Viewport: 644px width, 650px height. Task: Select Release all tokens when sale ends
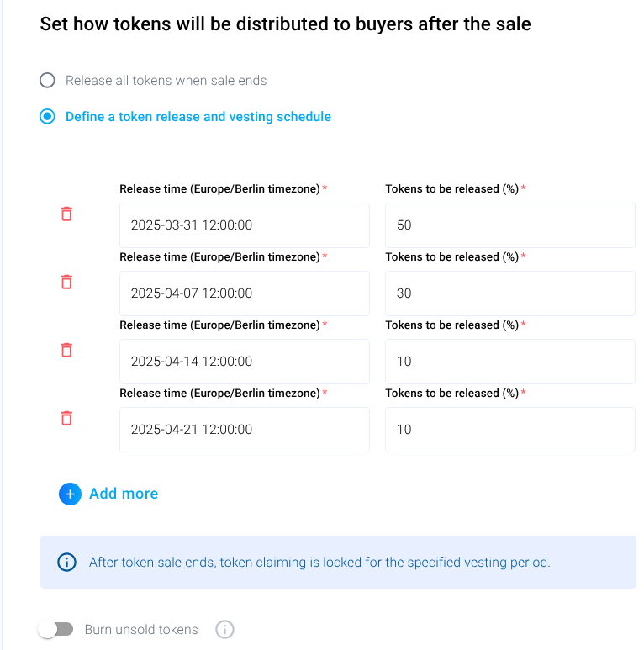[x=48, y=81]
